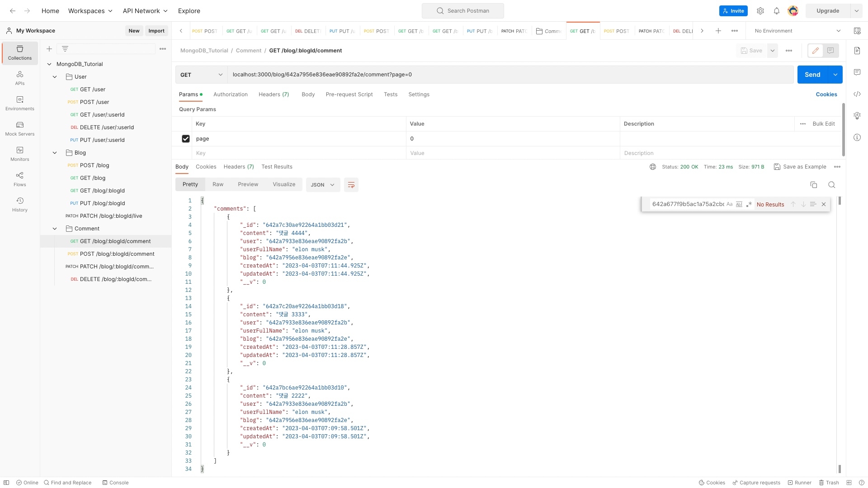Toggle word wrap in response body
868x488 pixels.
click(351, 185)
